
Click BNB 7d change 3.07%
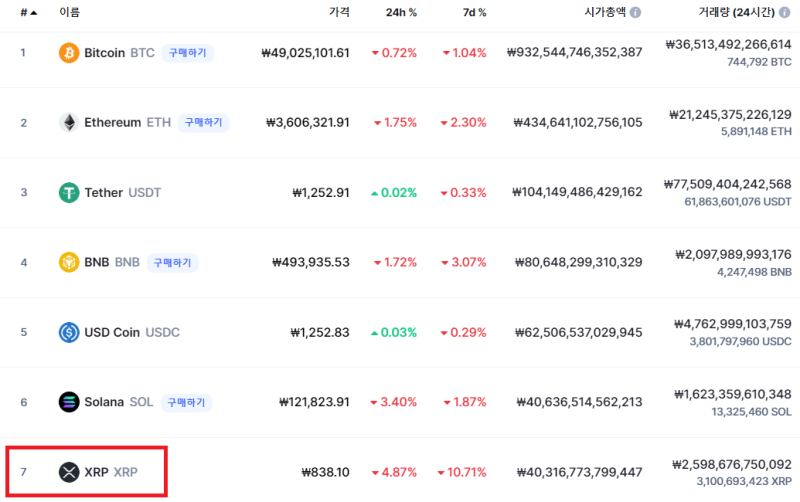[x=463, y=262]
